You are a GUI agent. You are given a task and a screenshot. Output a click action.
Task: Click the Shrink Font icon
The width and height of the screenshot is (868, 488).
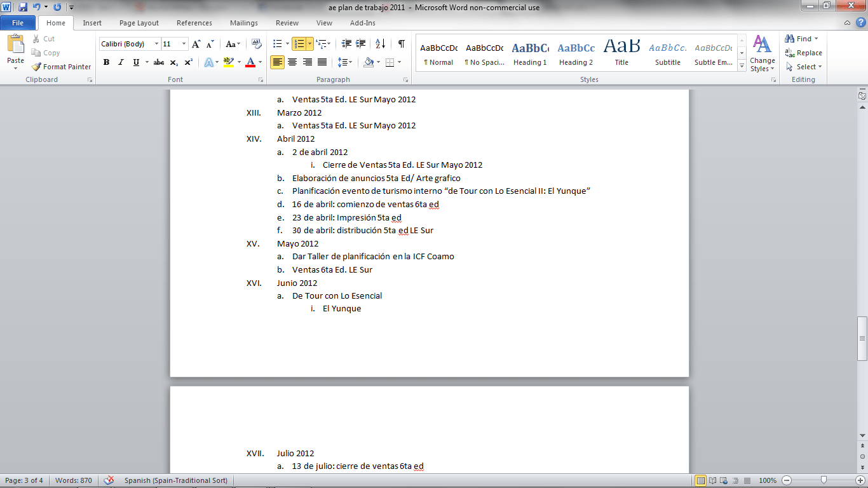point(210,44)
